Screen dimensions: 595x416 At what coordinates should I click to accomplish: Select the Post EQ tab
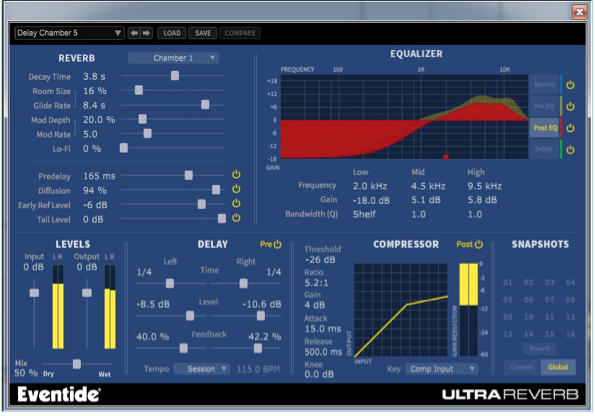545,128
